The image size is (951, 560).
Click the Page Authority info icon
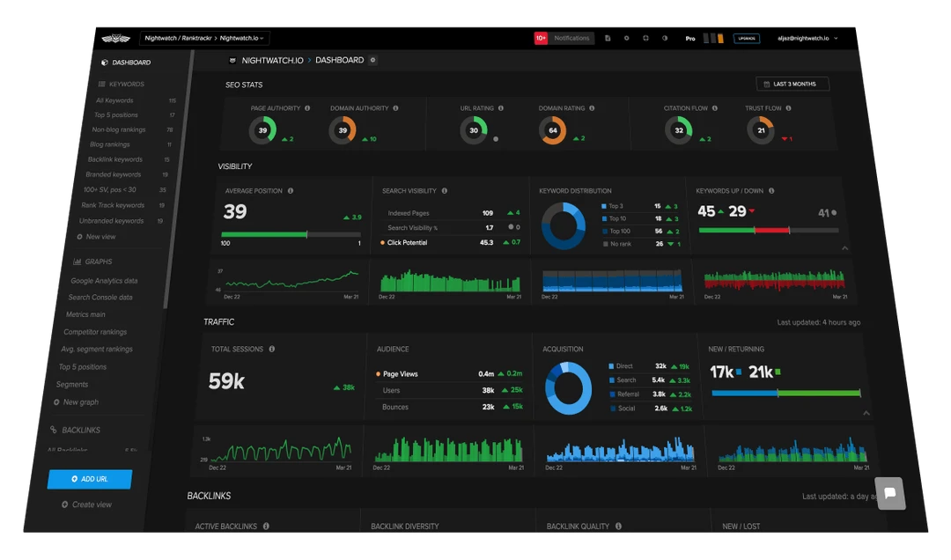(307, 108)
